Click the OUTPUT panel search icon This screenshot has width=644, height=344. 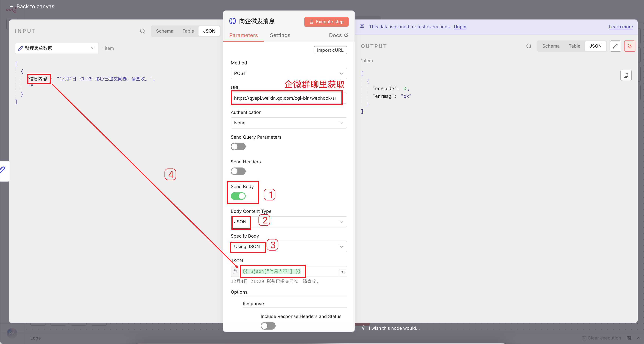(x=529, y=46)
